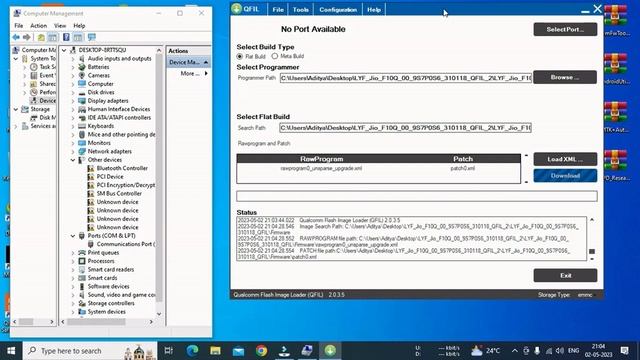The width and height of the screenshot is (640, 360).
Task: Click the Status log scroll-down arrow
Action: coord(592,259)
